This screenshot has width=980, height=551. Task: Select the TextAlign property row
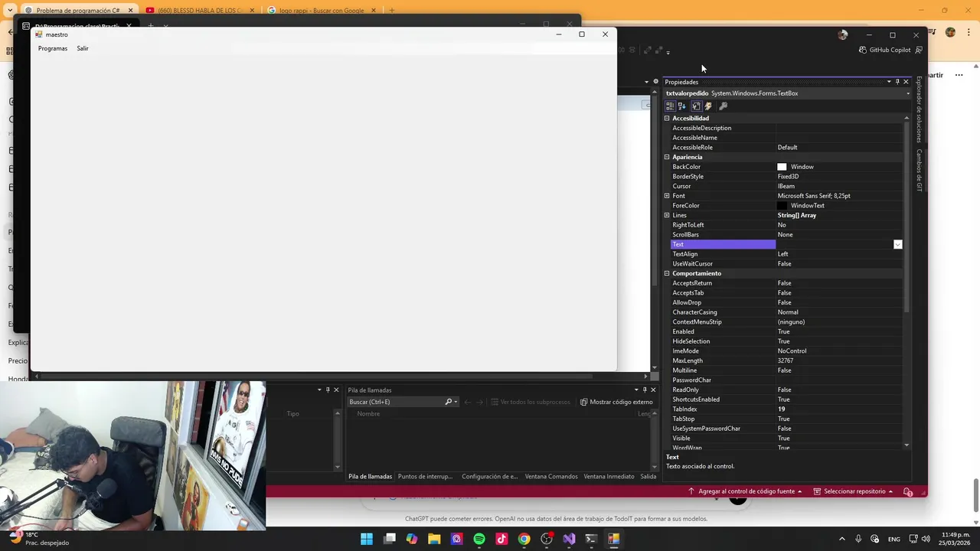point(786,254)
